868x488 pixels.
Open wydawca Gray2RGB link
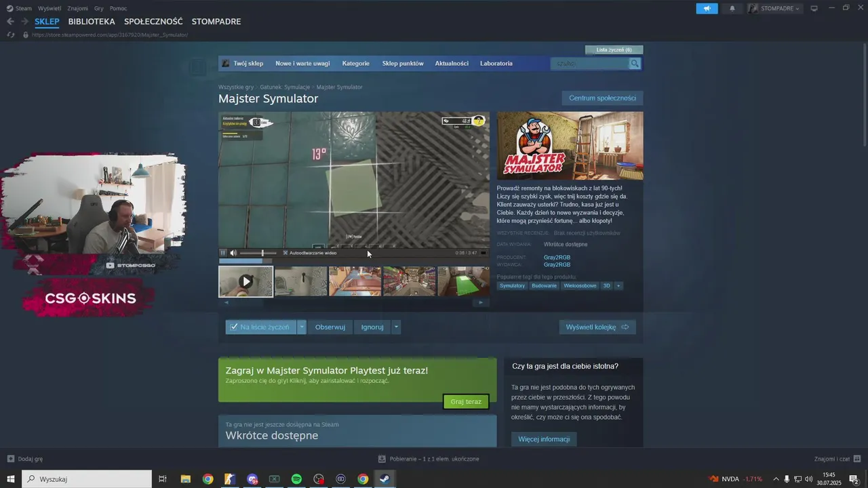click(557, 265)
